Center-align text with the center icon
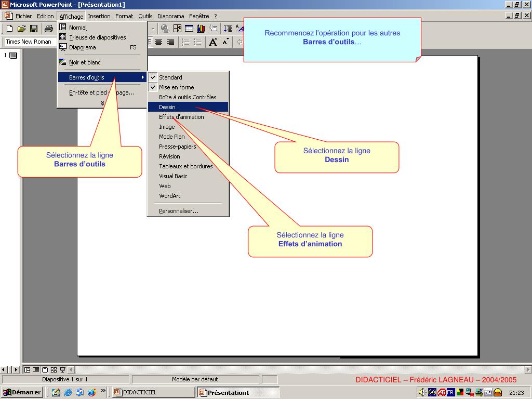The width and height of the screenshot is (532, 399). coord(158,42)
